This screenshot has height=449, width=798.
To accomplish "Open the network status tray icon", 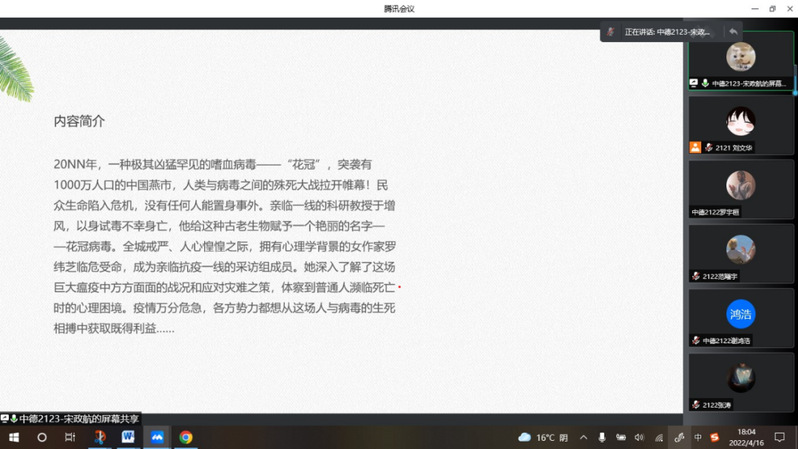I will pyautogui.click(x=659, y=437).
